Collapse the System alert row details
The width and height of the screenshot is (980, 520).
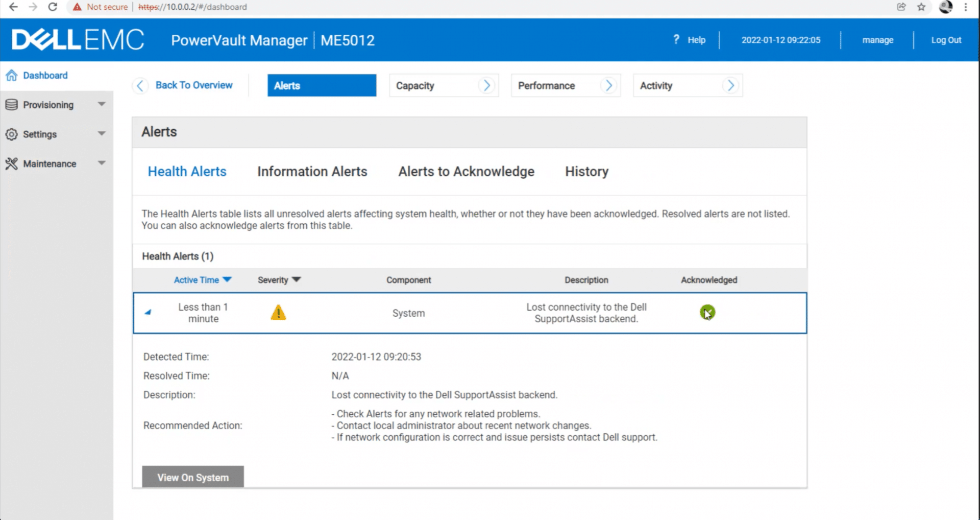point(148,312)
